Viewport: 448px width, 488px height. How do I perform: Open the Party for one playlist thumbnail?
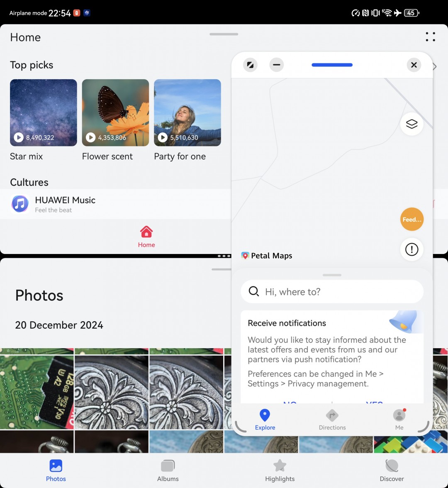(x=187, y=112)
